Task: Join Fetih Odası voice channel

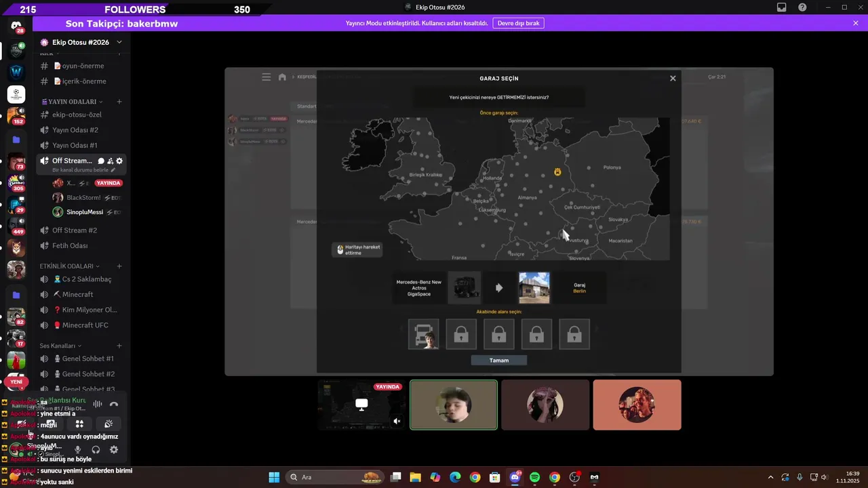Action: [81, 246]
